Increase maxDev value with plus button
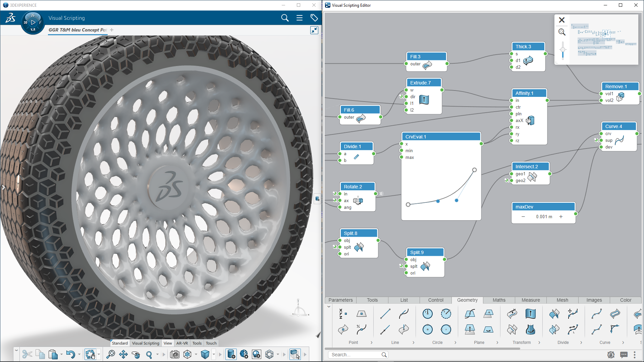The image size is (644, 362). point(561,217)
